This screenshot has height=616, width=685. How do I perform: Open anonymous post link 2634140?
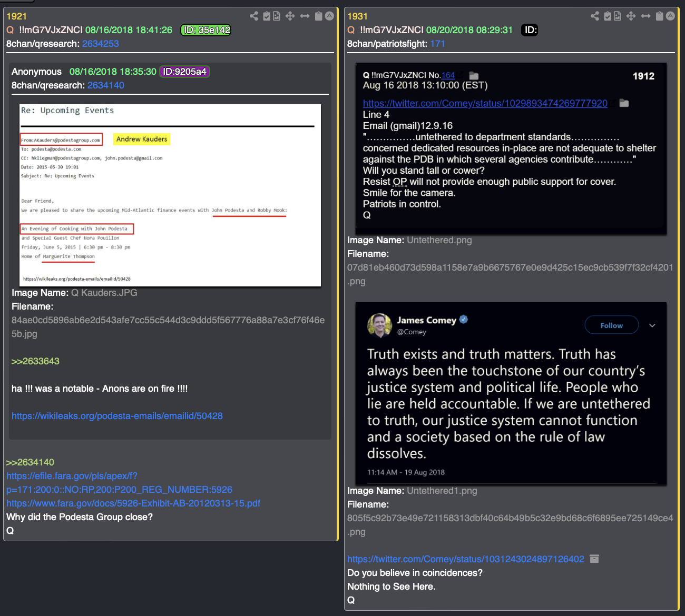click(x=106, y=85)
